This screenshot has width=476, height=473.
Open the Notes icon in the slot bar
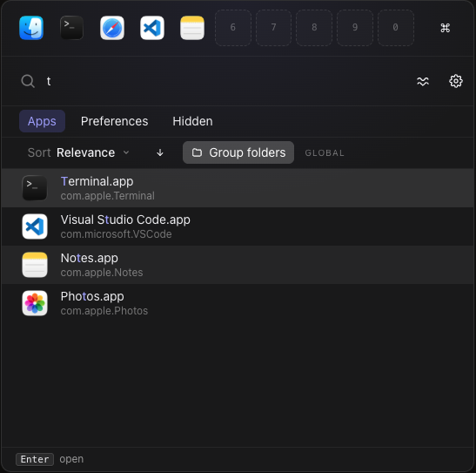point(192,28)
